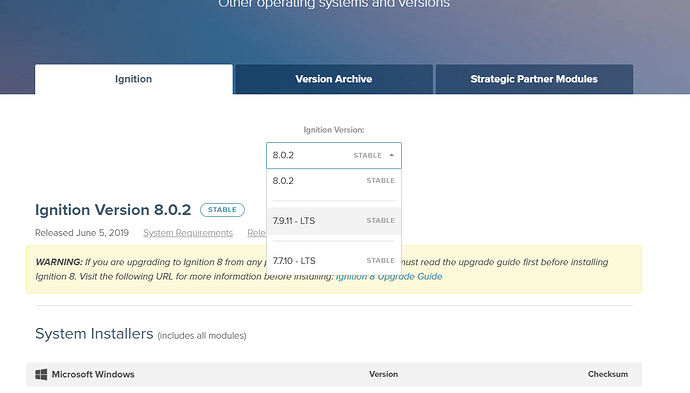Image resolution: width=690 pixels, height=393 pixels.
Task: Open the Version Archive tab
Action: point(334,79)
